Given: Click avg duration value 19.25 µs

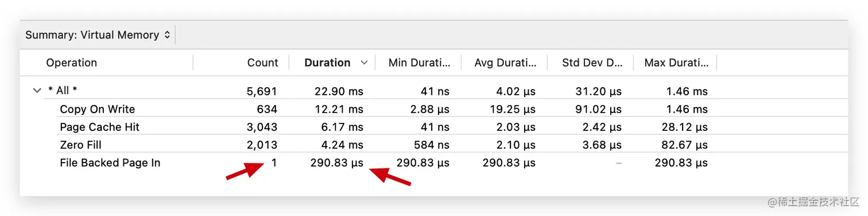Looking at the screenshot, I should [513, 109].
